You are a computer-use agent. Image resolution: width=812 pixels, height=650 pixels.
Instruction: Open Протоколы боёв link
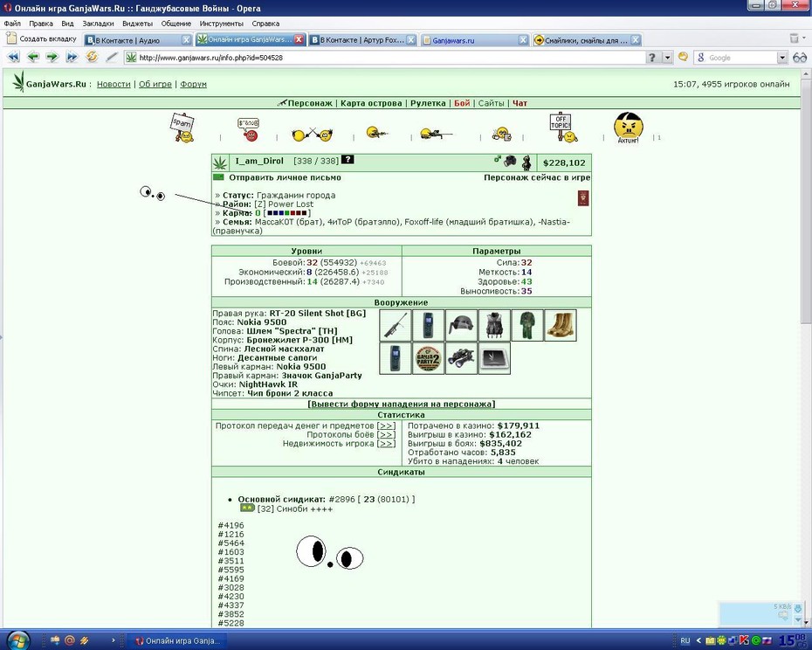(x=386, y=434)
